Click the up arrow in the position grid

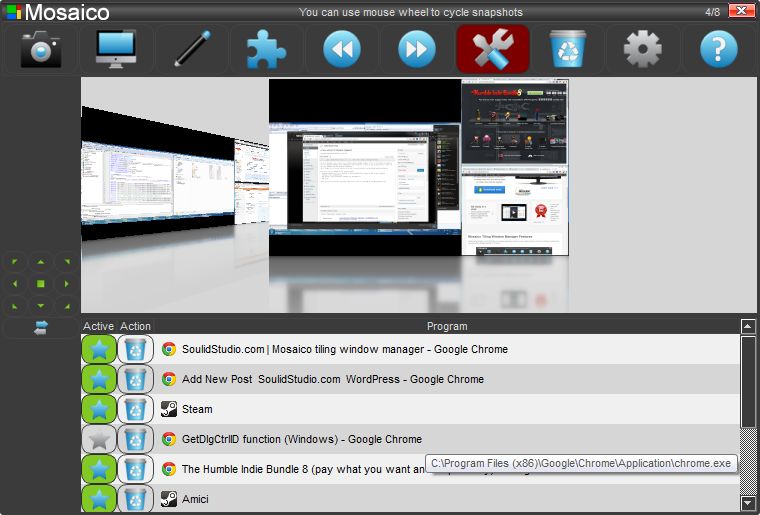tap(41, 262)
